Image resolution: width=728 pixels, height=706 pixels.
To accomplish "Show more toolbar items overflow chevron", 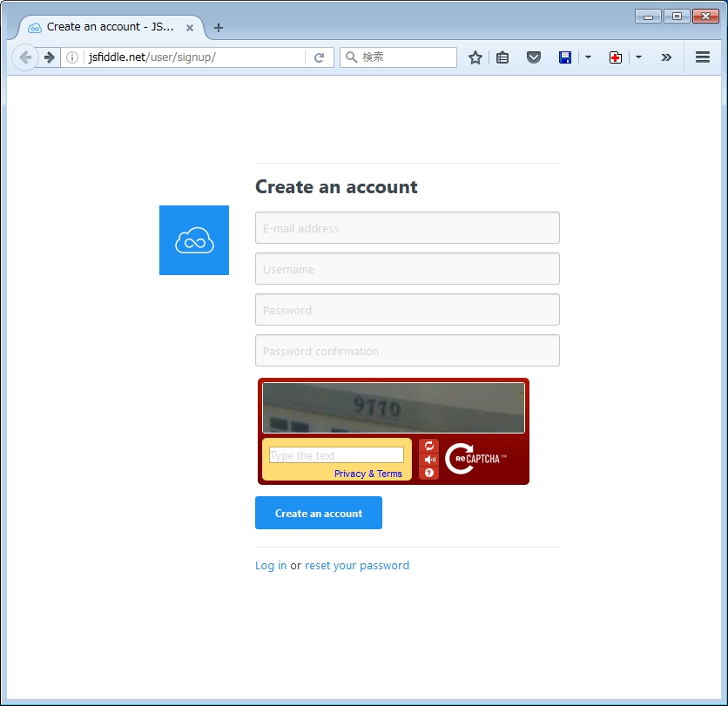I will tap(666, 57).
